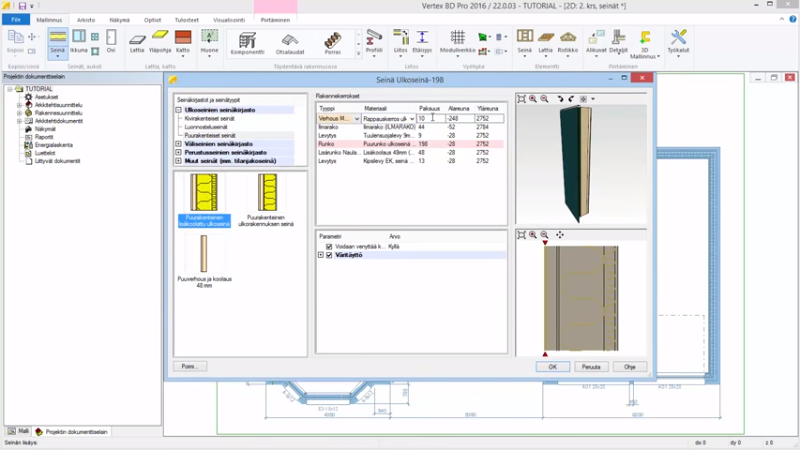The image size is (800, 451).
Task: Switch to the Arkisto ribbon tab
Action: pos(87,19)
